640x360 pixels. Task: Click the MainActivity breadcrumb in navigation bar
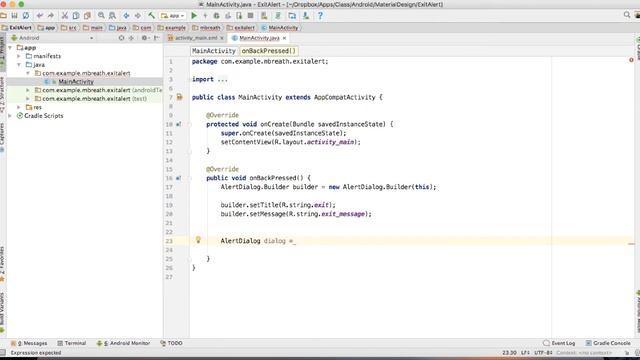click(280, 28)
